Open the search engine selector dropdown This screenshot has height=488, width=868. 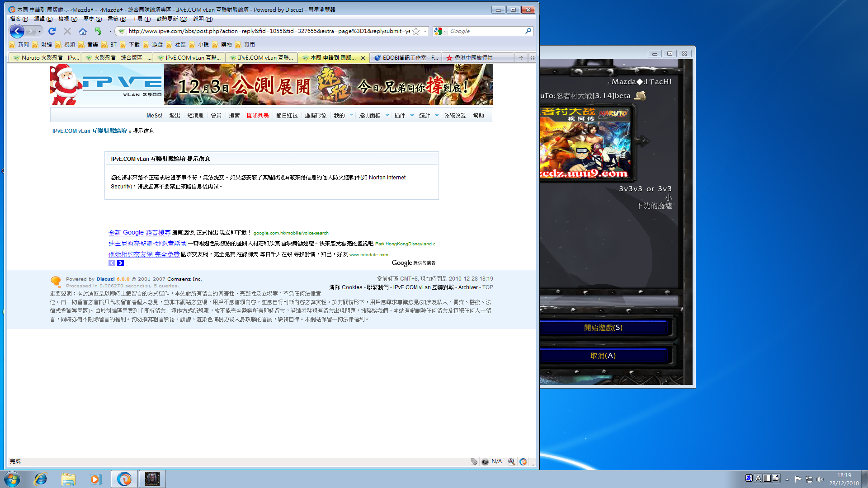point(445,31)
